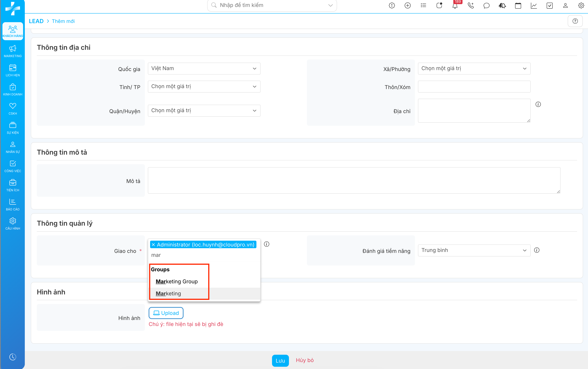Select Marketing Group from suggestions
Screen dimensions: 588x369
(177, 281)
